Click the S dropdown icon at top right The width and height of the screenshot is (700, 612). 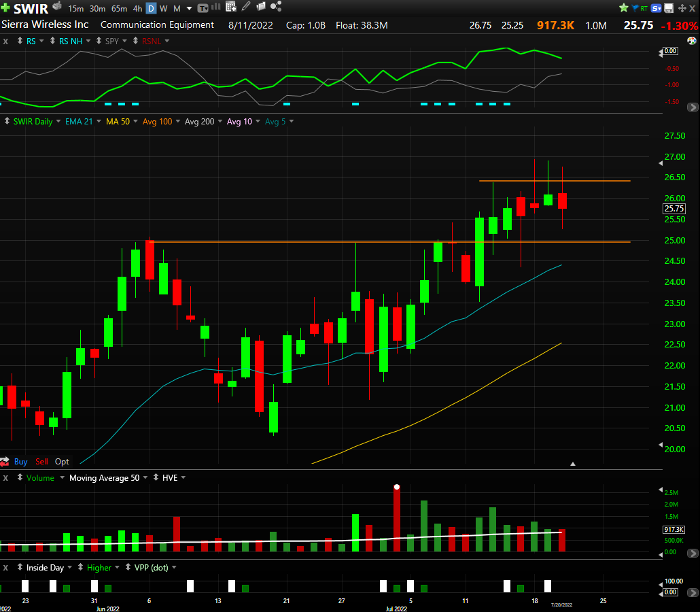(657, 8)
